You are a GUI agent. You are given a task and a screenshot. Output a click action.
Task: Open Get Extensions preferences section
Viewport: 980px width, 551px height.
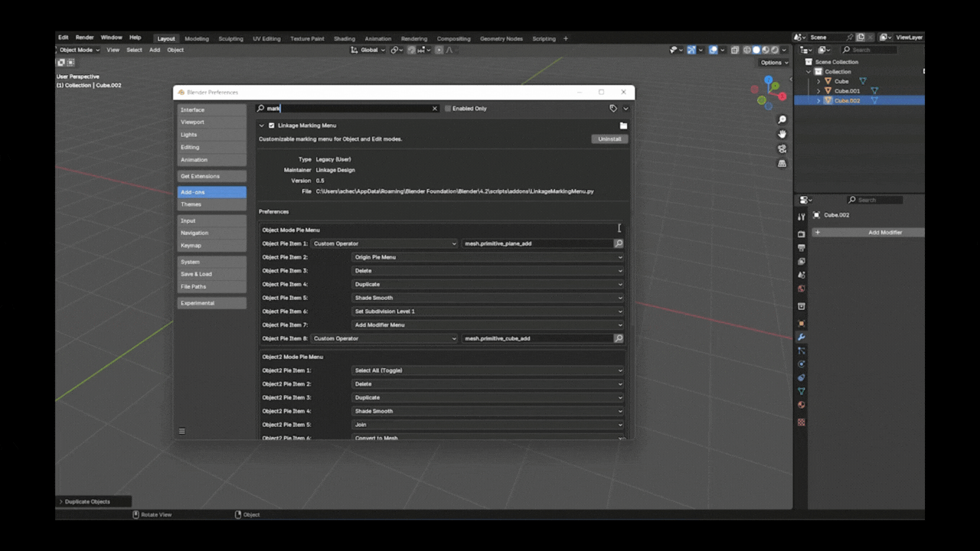click(212, 176)
